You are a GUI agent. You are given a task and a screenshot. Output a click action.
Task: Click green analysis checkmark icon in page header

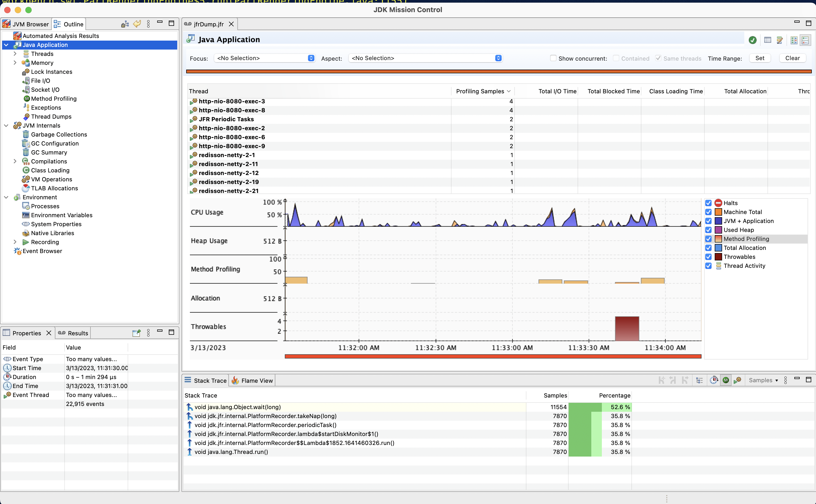tap(753, 40)
